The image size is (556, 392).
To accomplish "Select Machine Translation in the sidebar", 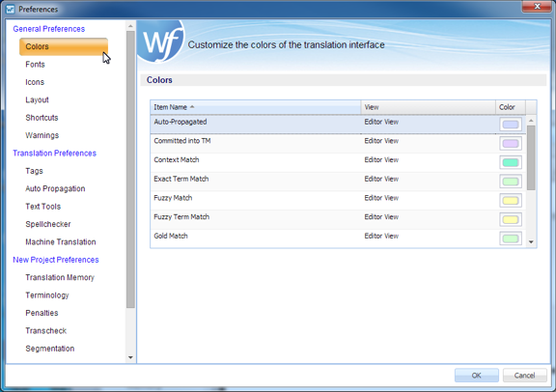I will (61, 242).
